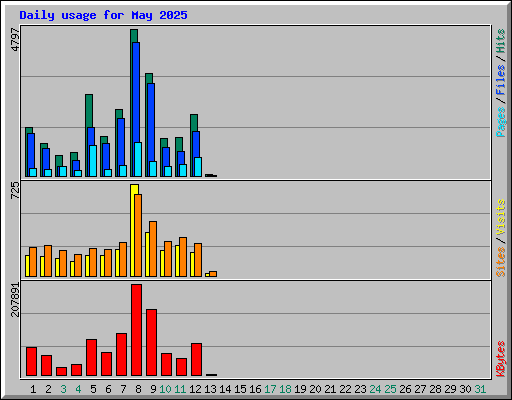Click green weekend day label 24
This screenshot has width=512, height=400.
(x=375, y=389)
